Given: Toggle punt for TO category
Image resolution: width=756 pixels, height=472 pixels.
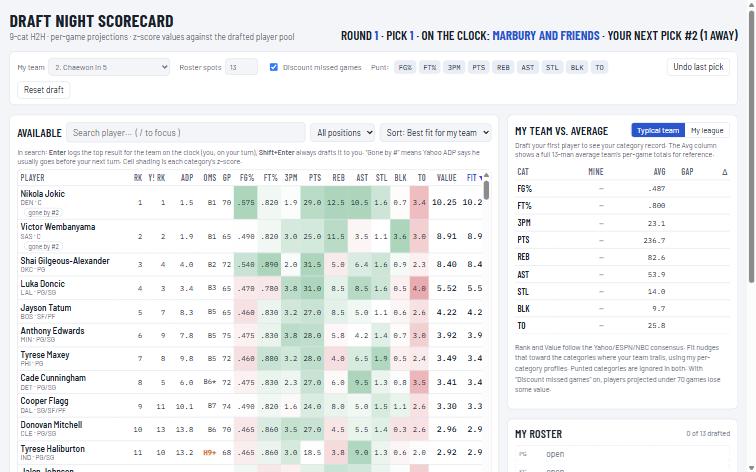Looking at the screenshot, I should pyautogui.click(x=599, y=67).
